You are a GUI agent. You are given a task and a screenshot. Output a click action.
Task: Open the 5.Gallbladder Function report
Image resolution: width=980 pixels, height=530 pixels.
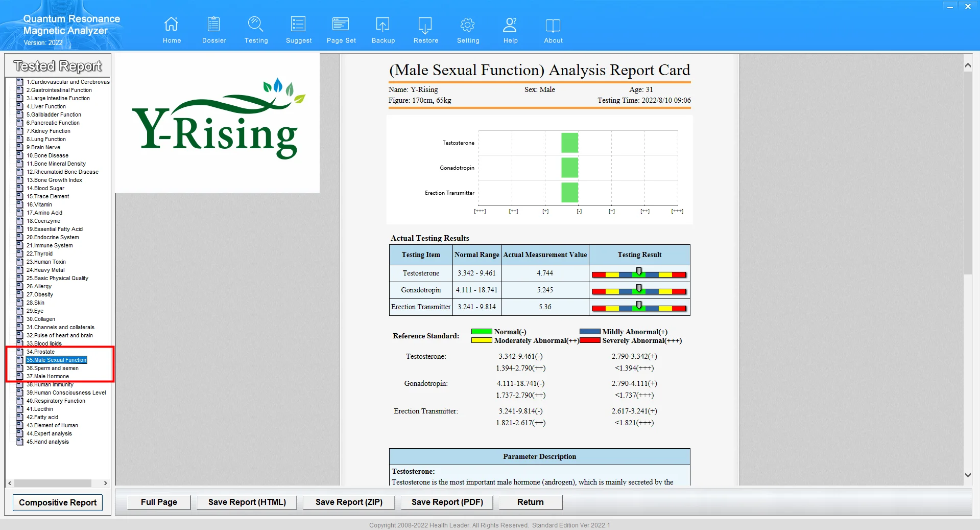pyautogui.click(x=54, y=114)
